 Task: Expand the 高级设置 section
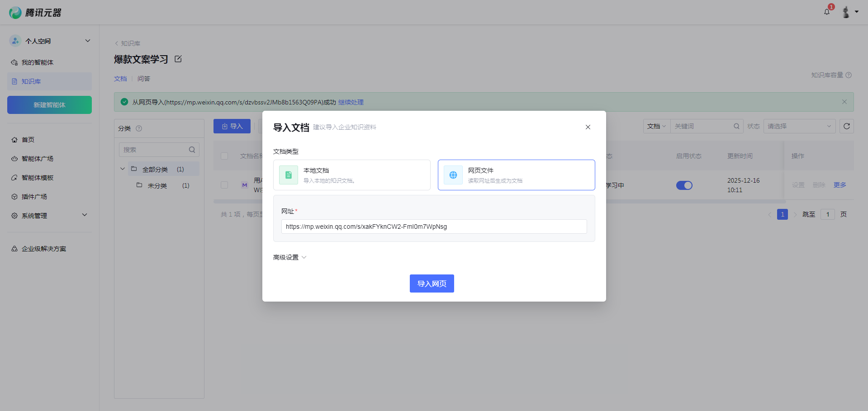pos(290,257)
